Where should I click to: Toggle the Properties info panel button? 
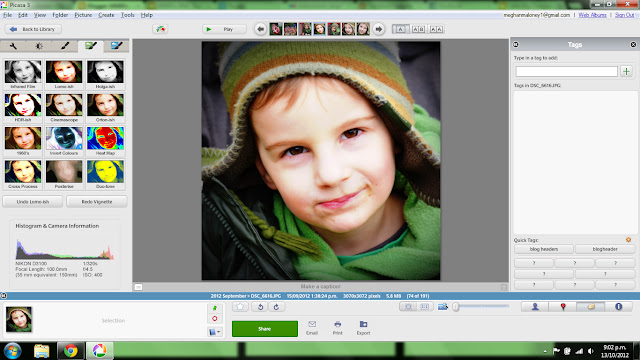(618, 307)
